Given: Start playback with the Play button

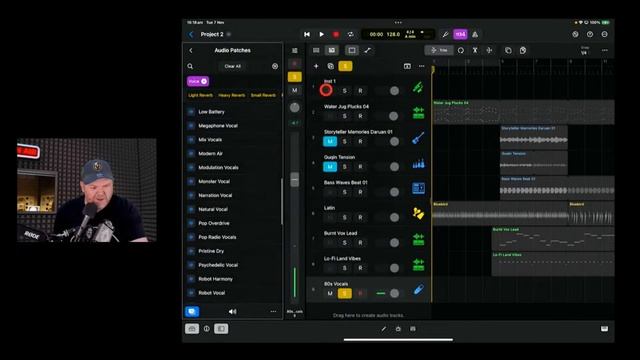Looking at the screenshot, I should (322, 34).
